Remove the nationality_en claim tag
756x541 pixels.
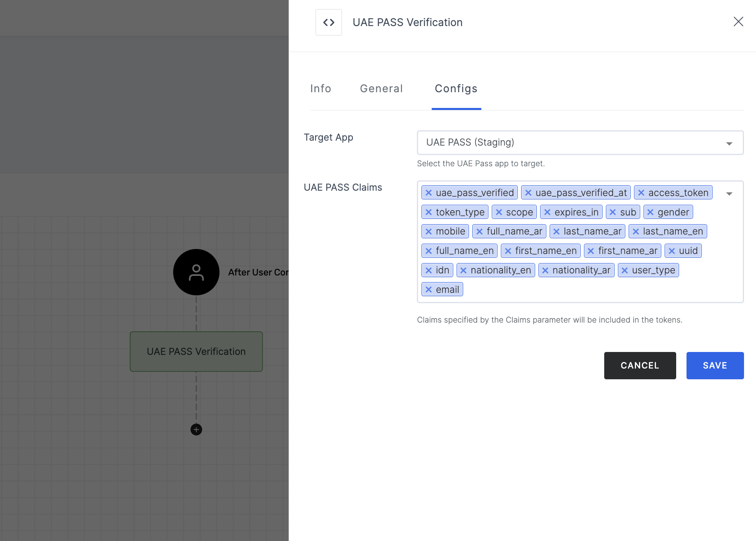pyautogui.click(x=464, y=270)
